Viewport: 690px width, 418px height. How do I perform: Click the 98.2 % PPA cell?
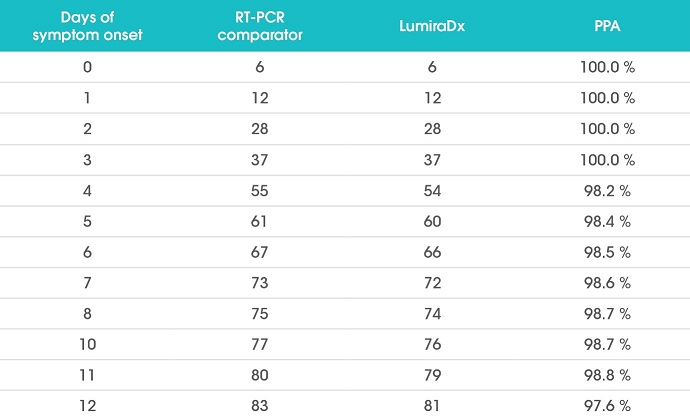[x=607, y=191]
